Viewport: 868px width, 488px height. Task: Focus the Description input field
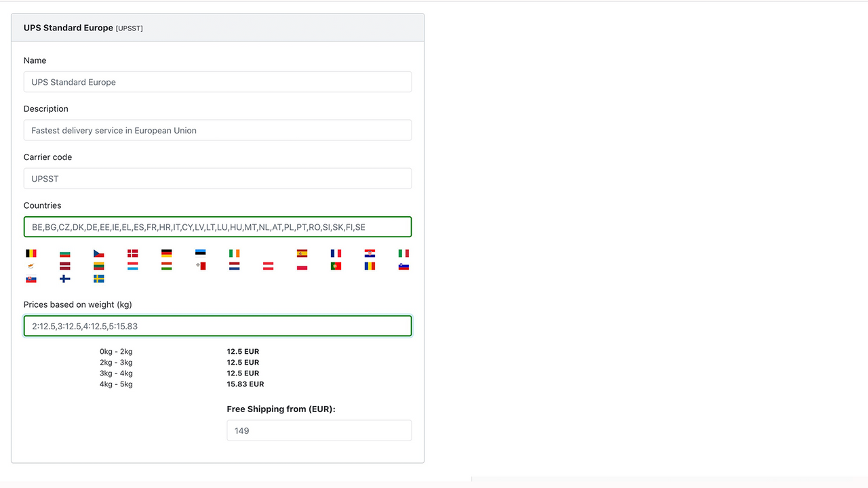[218, 130]
